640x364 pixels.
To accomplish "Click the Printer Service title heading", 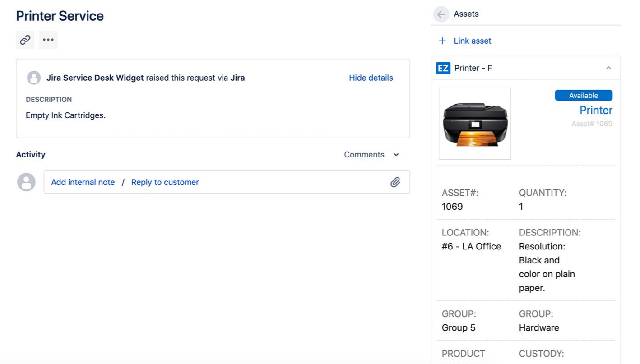I will tap(60, 16).
